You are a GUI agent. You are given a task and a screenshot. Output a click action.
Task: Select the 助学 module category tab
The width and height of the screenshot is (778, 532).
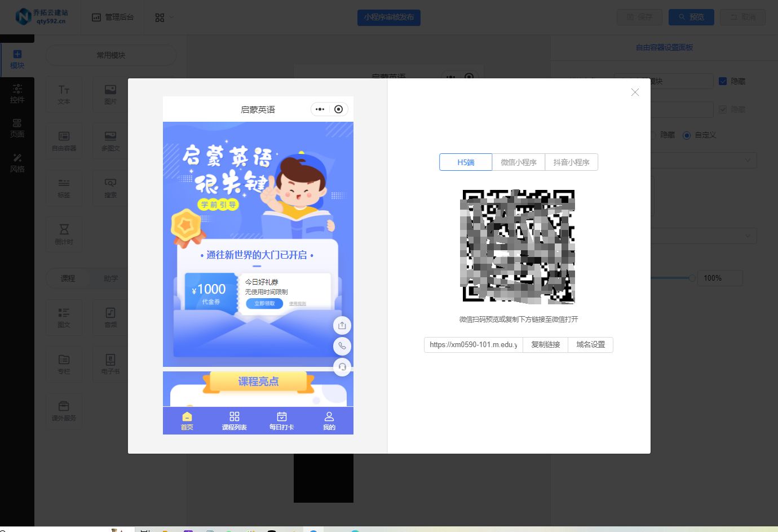point(111,278)
